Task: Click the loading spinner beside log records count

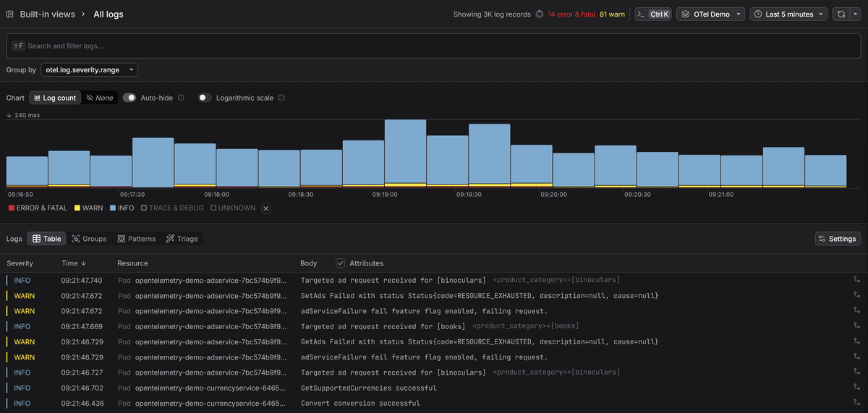Action: tap(540, 14)
